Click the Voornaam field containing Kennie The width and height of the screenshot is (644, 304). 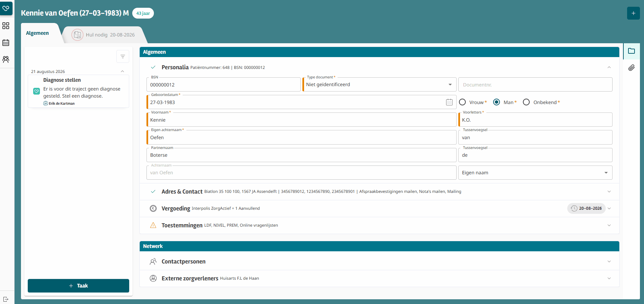[x=301, y=120]
